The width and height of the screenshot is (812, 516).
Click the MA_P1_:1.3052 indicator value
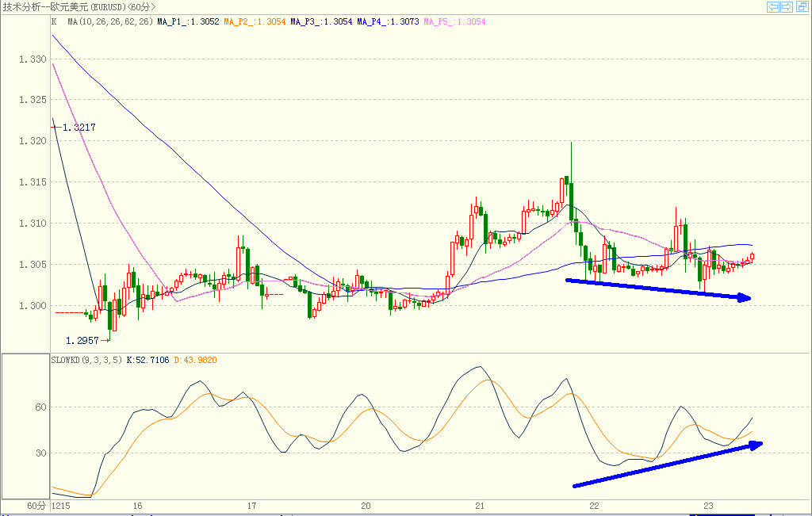(x=188, y=21)
